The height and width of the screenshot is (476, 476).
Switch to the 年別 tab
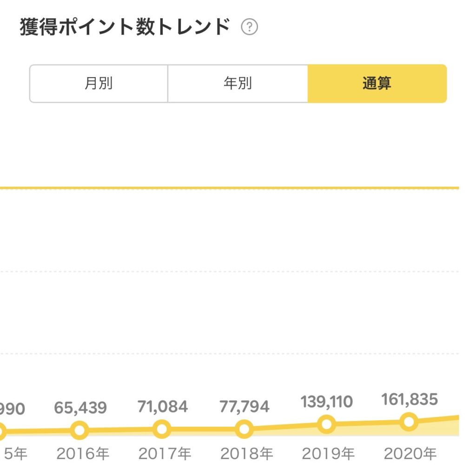[x=238, y=84]
